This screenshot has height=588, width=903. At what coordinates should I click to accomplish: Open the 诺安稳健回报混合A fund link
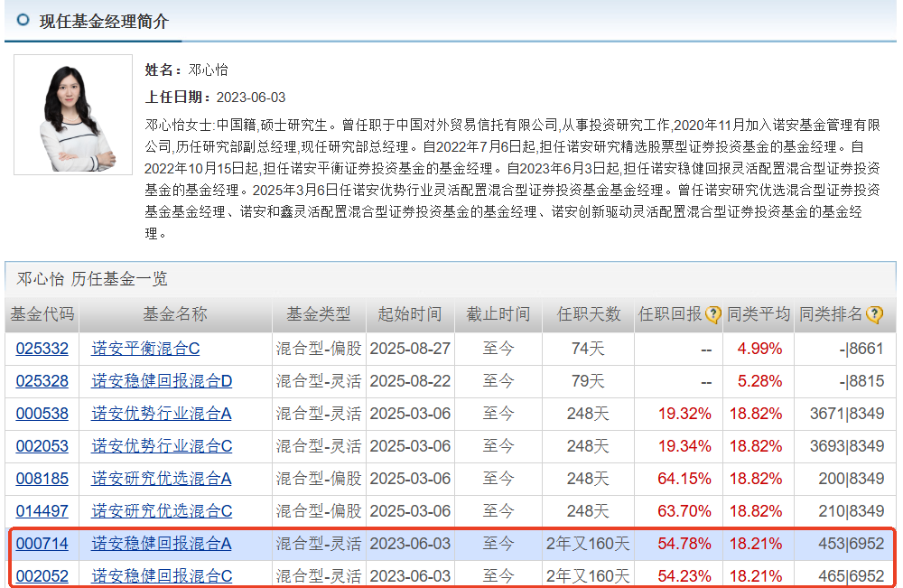point(162,544)
